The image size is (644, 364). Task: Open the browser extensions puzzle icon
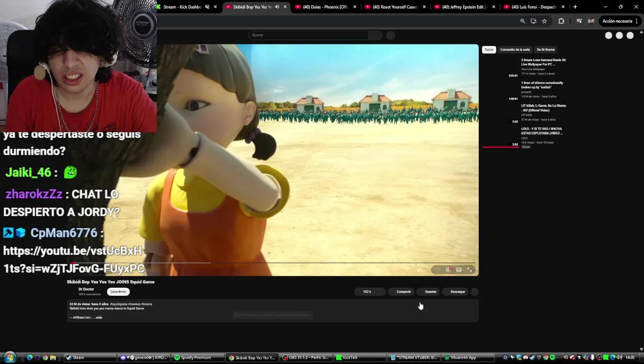[561, 21]
